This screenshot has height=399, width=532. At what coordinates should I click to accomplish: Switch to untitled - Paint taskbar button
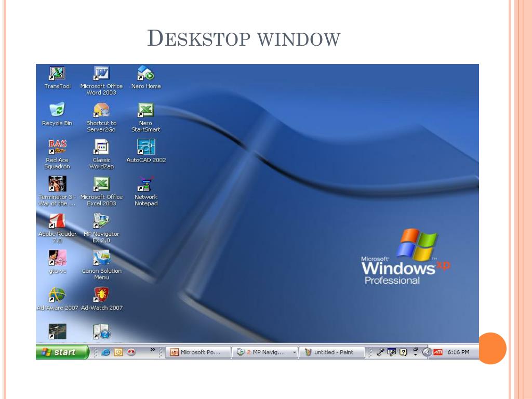331,352
